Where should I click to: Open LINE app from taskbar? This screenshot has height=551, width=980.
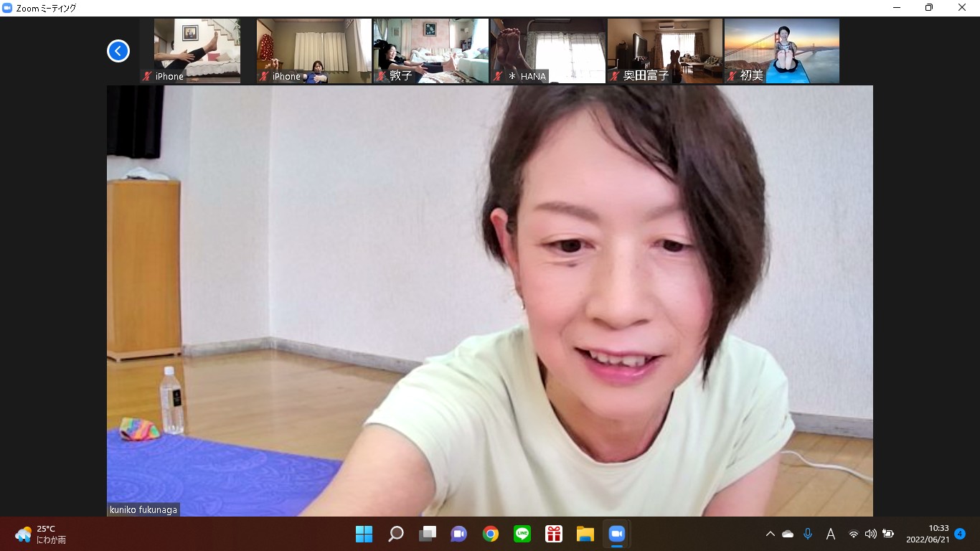tap(522, 534)
